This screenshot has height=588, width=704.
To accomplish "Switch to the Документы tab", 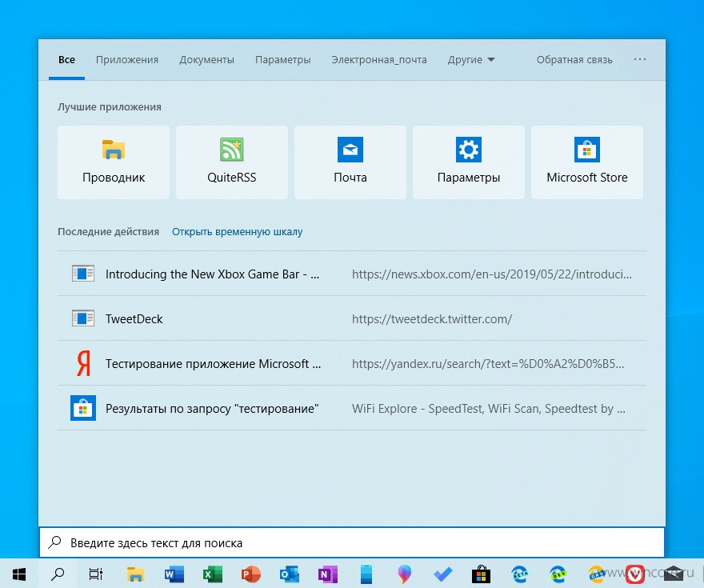I will pos(206,60).
